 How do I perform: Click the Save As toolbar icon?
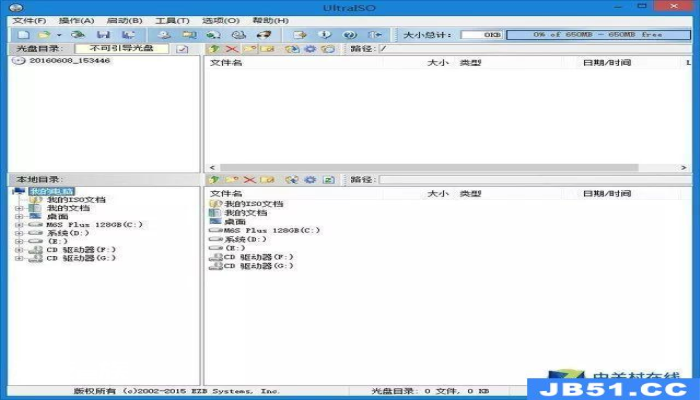pyautogui.click(x=129, y=34)
